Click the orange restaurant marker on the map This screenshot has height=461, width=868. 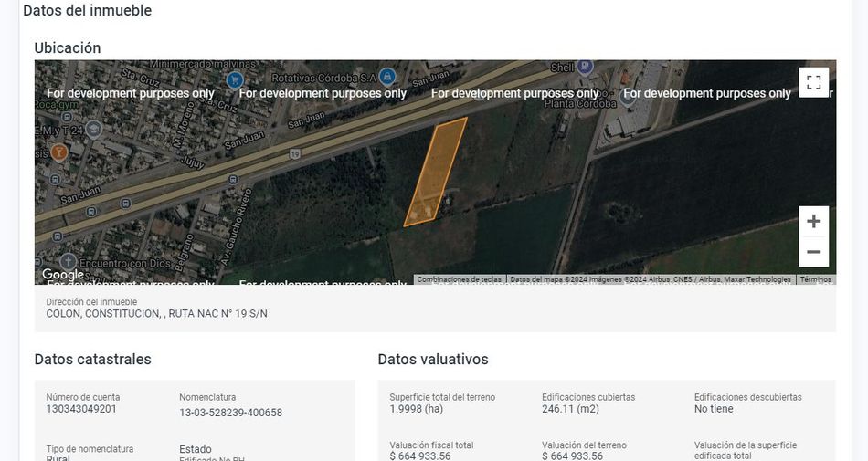59,152
